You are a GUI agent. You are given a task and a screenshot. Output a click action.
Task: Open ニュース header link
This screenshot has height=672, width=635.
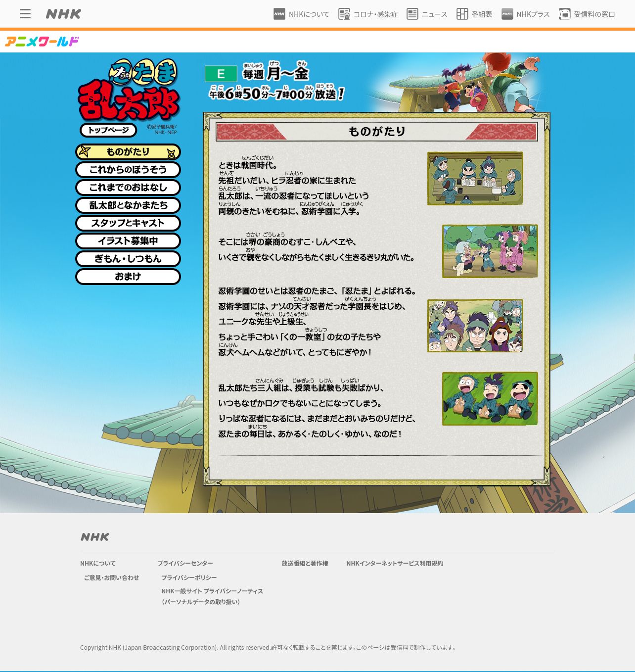[x=427, y=14]
